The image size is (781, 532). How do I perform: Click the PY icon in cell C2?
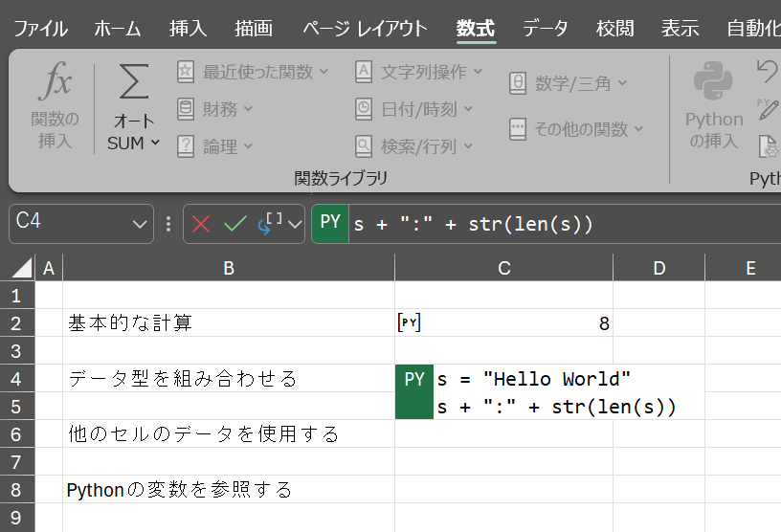pos(410,322)
